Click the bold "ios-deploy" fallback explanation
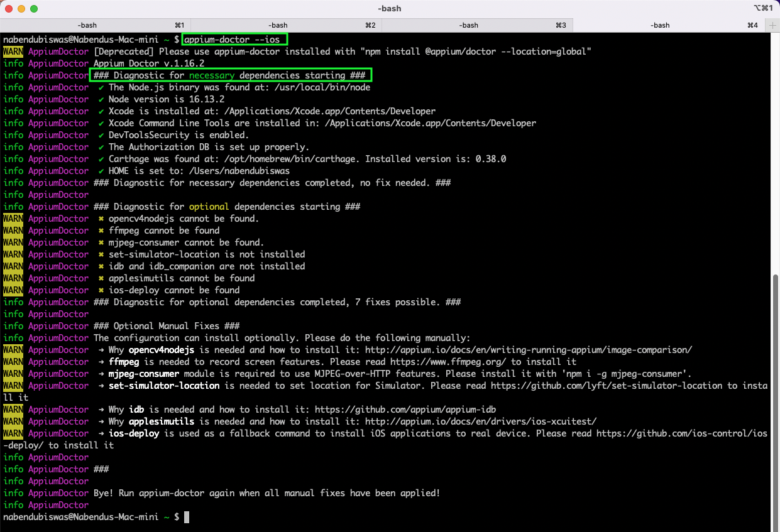This screenshot has height=532, width=780. (134, 433)
